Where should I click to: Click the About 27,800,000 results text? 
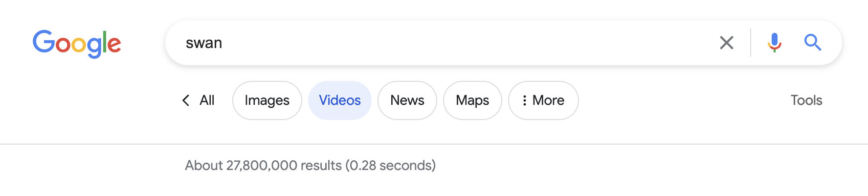tap(263, 166)
